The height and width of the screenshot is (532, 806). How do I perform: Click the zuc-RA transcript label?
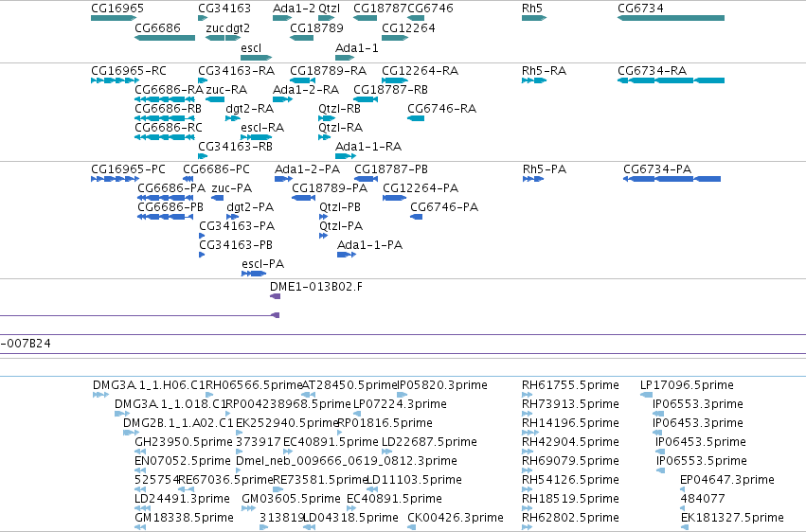tap(226, 90)
